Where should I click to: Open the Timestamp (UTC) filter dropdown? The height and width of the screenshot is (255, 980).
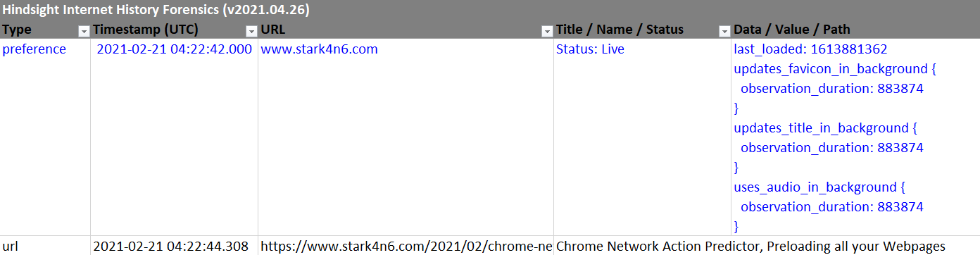(251, 31)
